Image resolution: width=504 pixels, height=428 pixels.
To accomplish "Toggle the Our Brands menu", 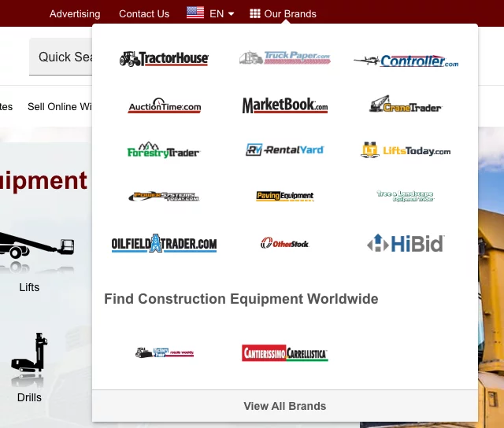I will [283, 14].
